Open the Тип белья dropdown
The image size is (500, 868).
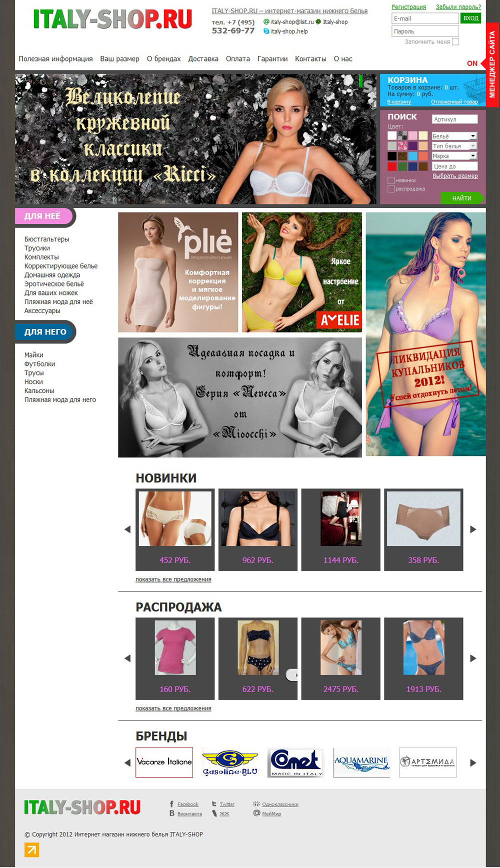point(454,146)
